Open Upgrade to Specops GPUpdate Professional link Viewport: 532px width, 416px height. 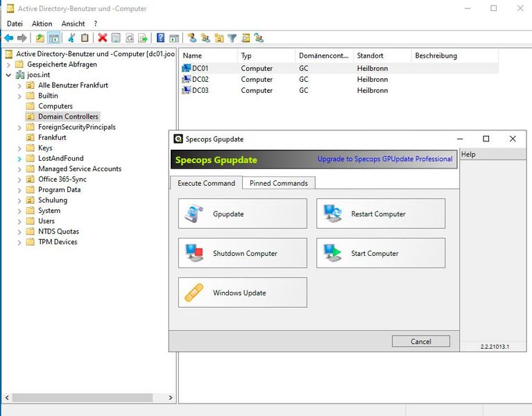(385, 159)
